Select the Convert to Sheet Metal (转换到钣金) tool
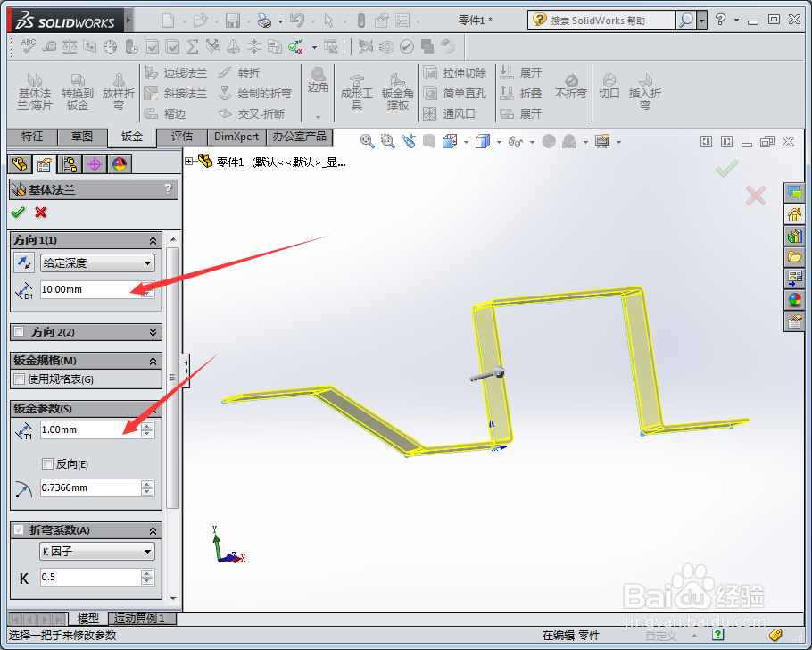The image size is (812, 650). click(77, 91)
